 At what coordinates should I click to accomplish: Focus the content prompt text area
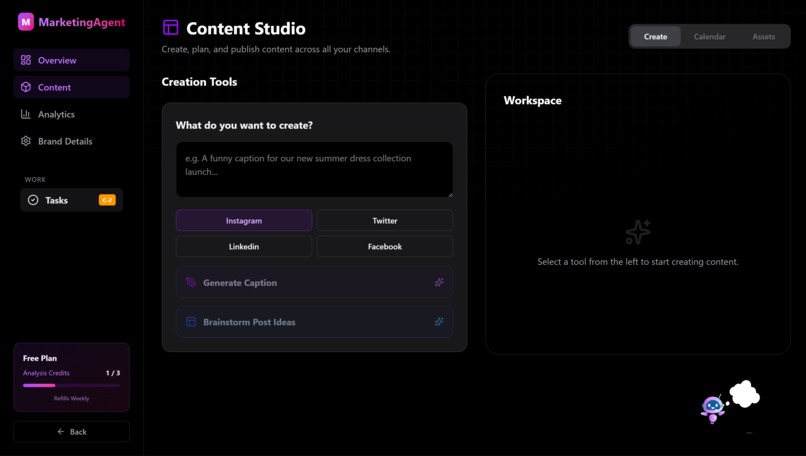pos(314,170)
